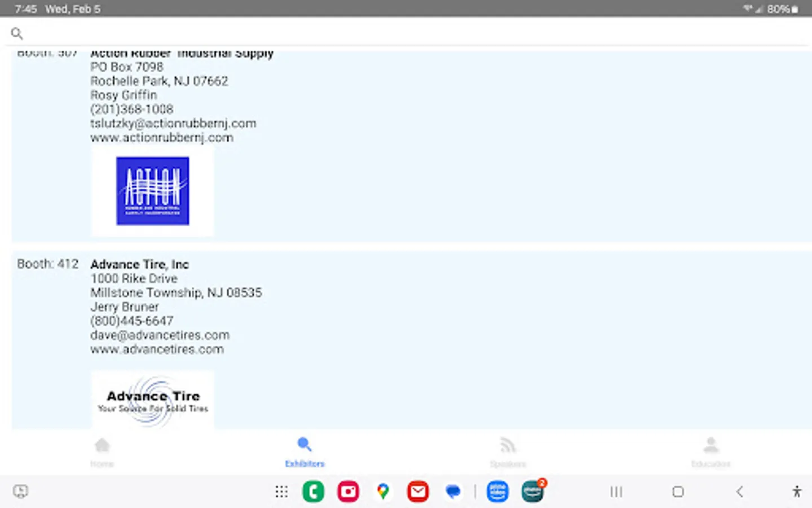Open the Education section

coord(710,452)
